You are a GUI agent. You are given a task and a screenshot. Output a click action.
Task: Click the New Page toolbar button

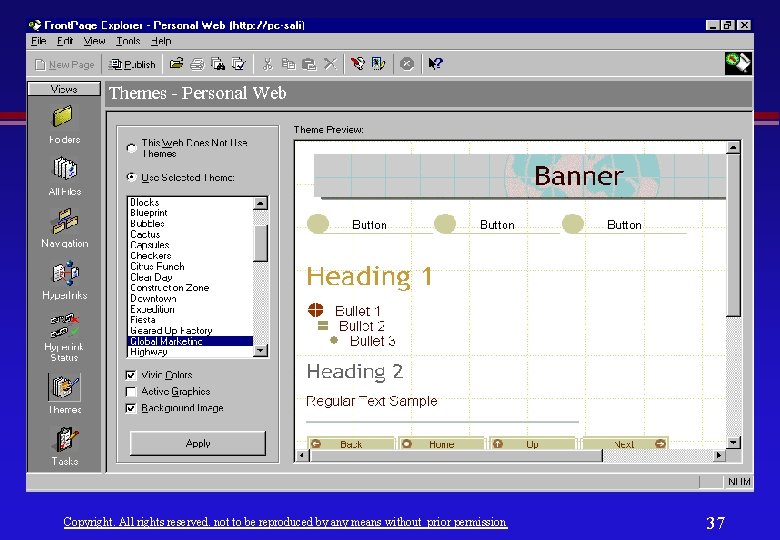tap(65, 65)
